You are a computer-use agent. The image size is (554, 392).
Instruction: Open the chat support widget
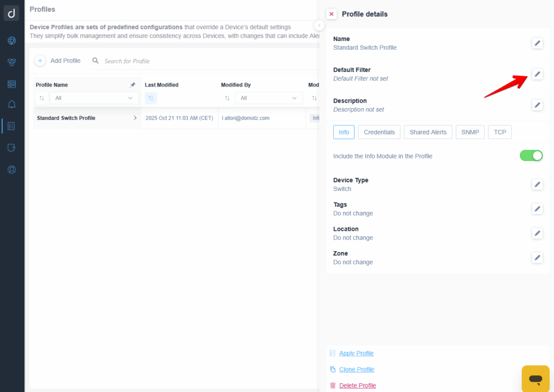pos(536,378)
